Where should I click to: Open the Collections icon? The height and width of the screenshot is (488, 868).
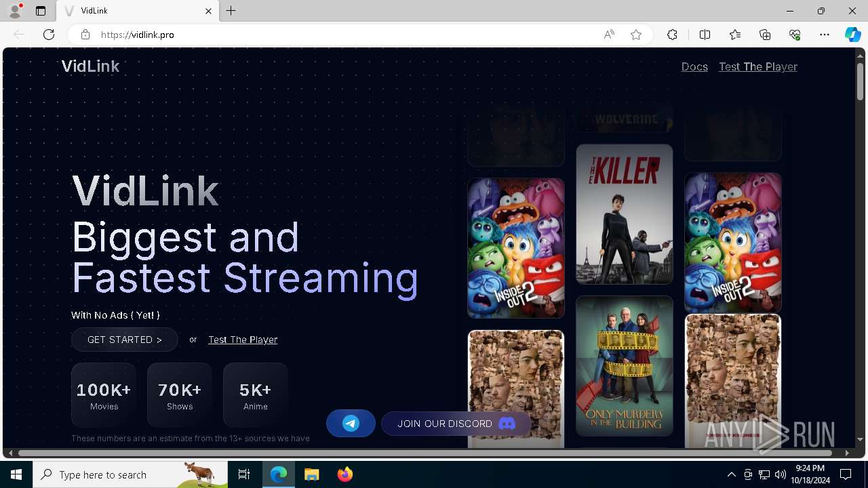pyautogui.click(x=765, y=35)
